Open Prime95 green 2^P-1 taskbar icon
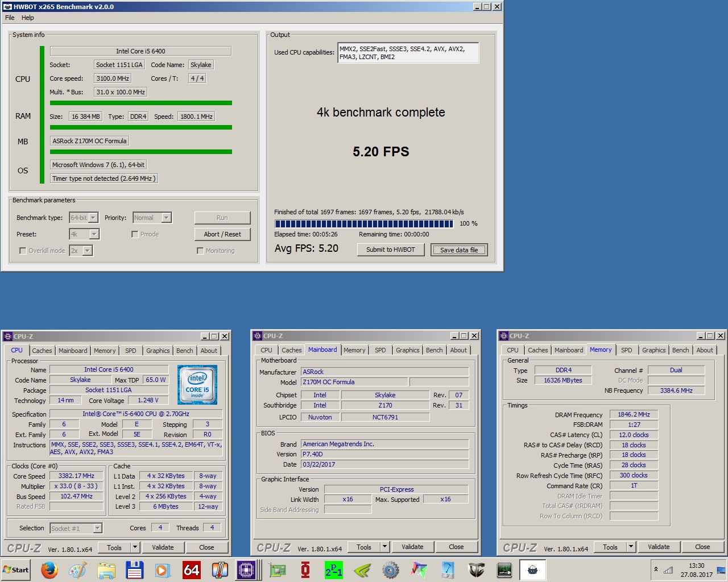This screenshot has height=582, width=728. 334,569
